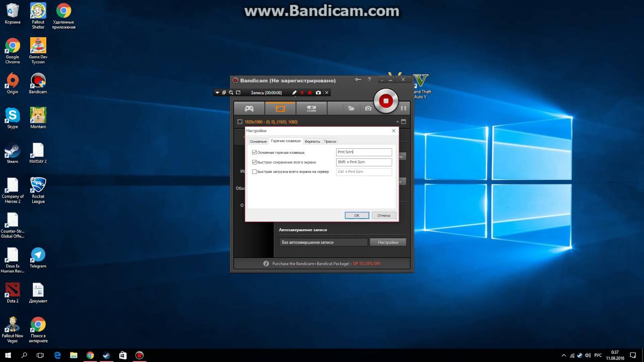Open the Прокси tab
The width and height of the screenshot is (644, 362).
330,141
